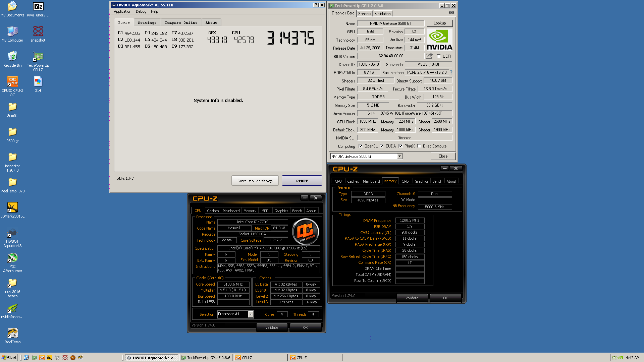Click the GPU-Z Close button
The width and height of the screenshot is (644, 362).
coord(443,156)
